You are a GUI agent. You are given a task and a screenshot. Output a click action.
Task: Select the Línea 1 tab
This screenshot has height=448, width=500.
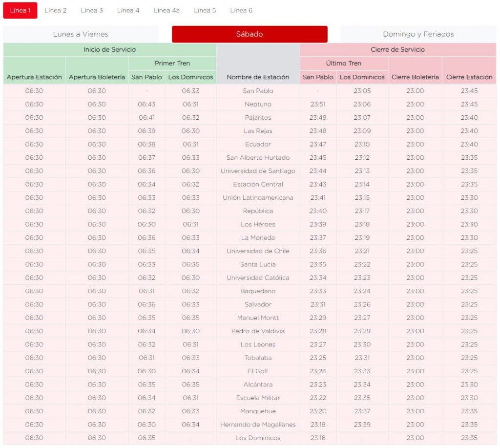20,10
